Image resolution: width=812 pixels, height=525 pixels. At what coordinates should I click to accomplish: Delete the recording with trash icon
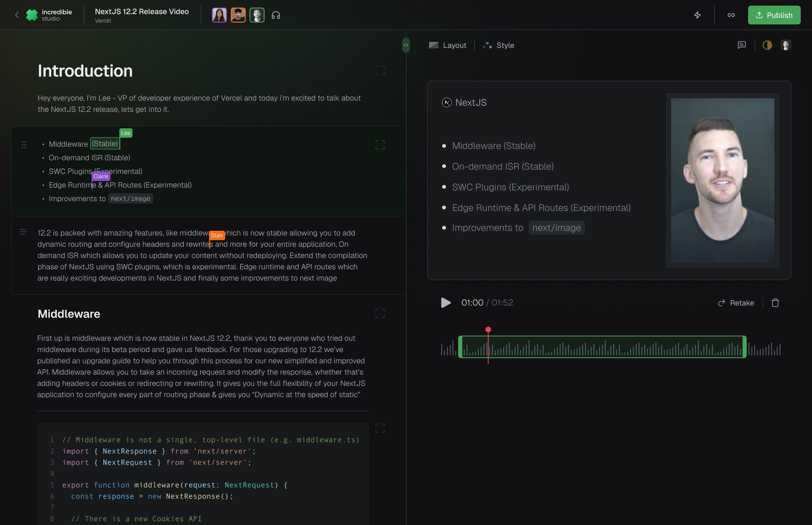coord(775,303)
